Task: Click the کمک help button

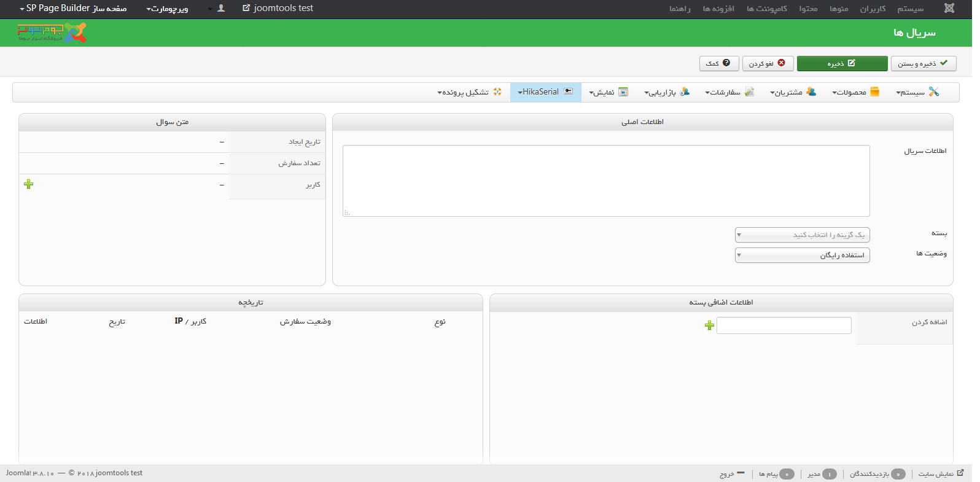Action: tap(718, 63)
